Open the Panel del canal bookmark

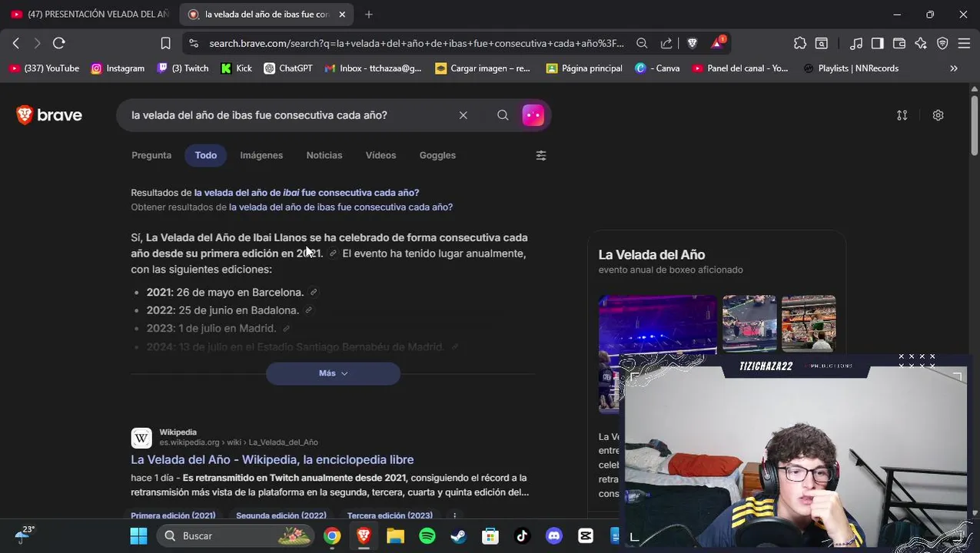[739, 68]
